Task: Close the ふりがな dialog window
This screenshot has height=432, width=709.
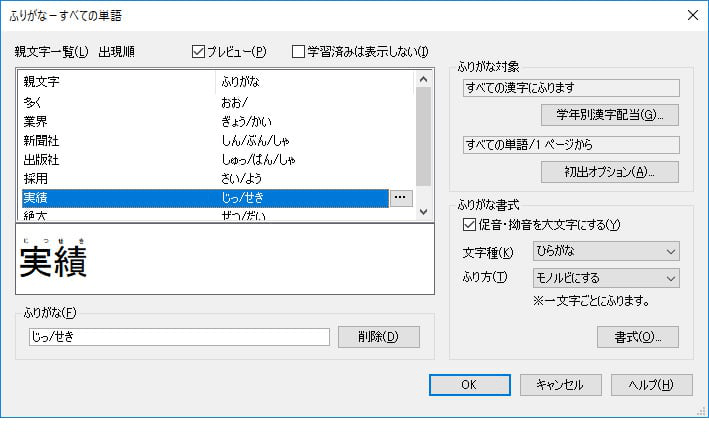Action: click(692, 14)
